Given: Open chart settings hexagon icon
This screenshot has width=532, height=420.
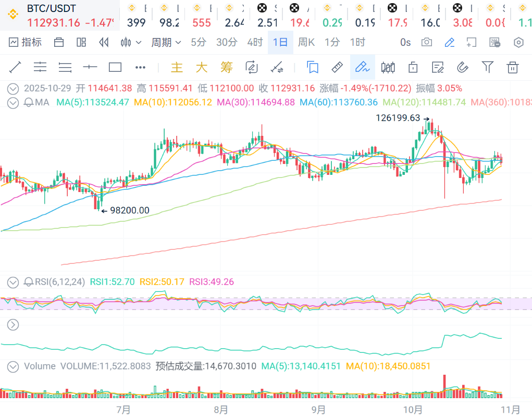Looking at the screenshot, I should tap(518, 42).
